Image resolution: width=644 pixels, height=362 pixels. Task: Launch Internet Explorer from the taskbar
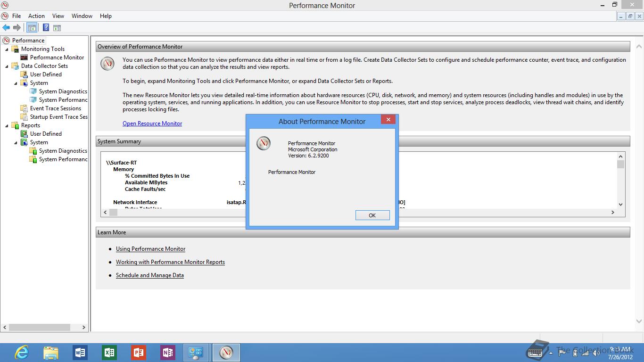22,353
